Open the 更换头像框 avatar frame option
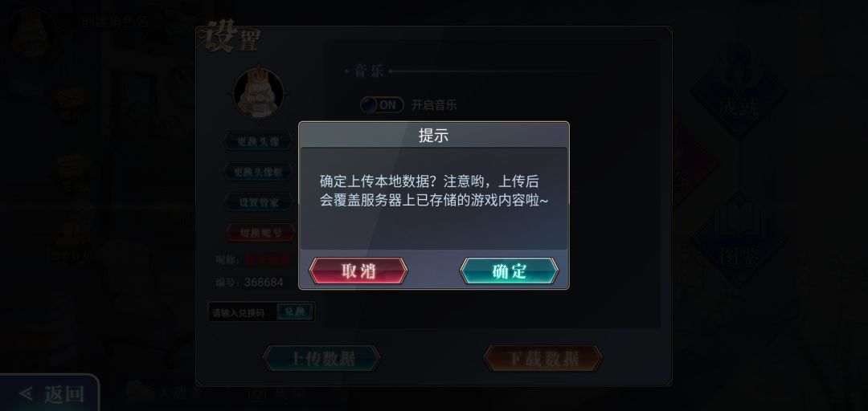 pos(259,172)
